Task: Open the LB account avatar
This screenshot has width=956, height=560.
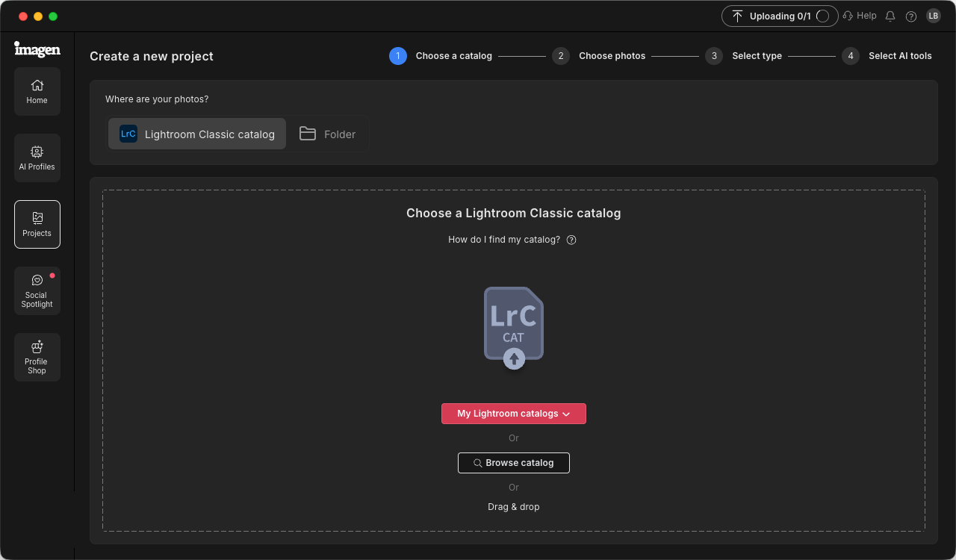Action: point(933,16)
